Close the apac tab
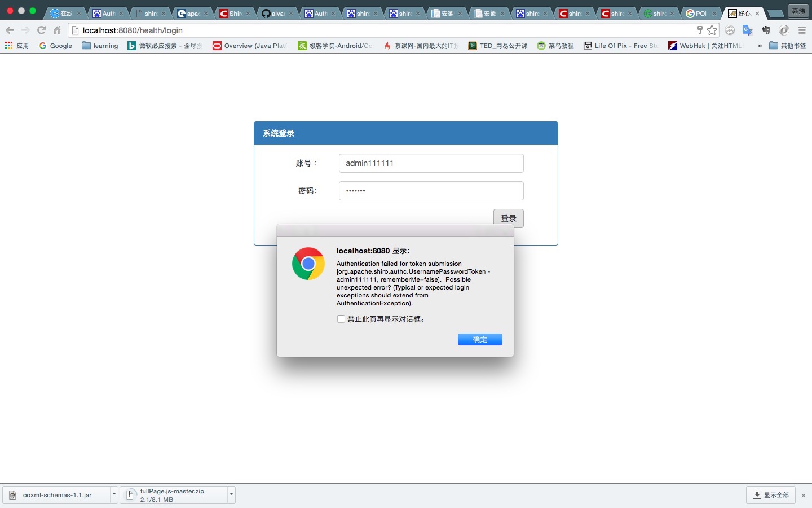The width and height of the screenshot is (812, 508). [x=206, y=14]
